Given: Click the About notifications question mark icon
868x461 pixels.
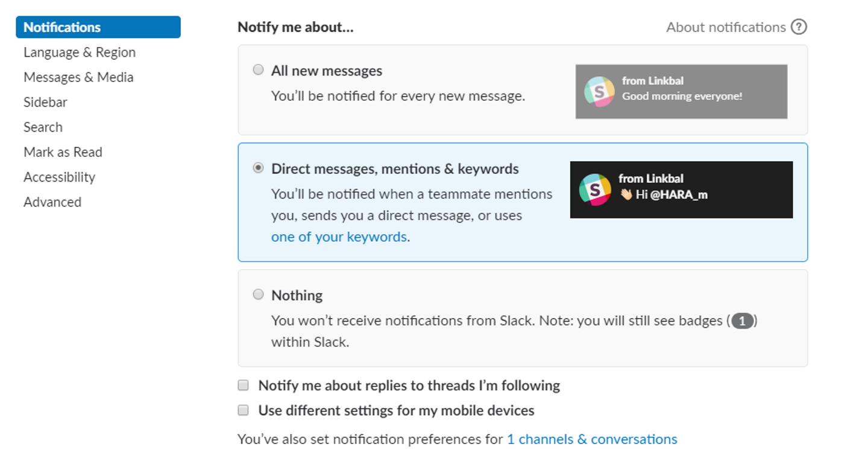Looking at the screenshot, I should click(x=799, y=27).
